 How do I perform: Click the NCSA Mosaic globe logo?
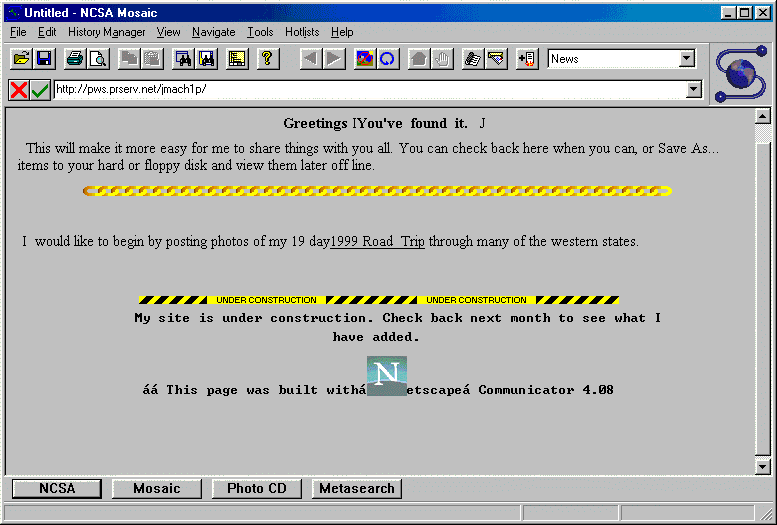[741, 73]
